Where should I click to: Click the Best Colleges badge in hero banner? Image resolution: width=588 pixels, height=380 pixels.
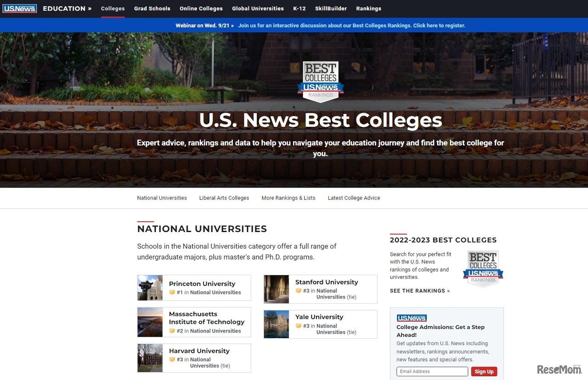(321, 81)
